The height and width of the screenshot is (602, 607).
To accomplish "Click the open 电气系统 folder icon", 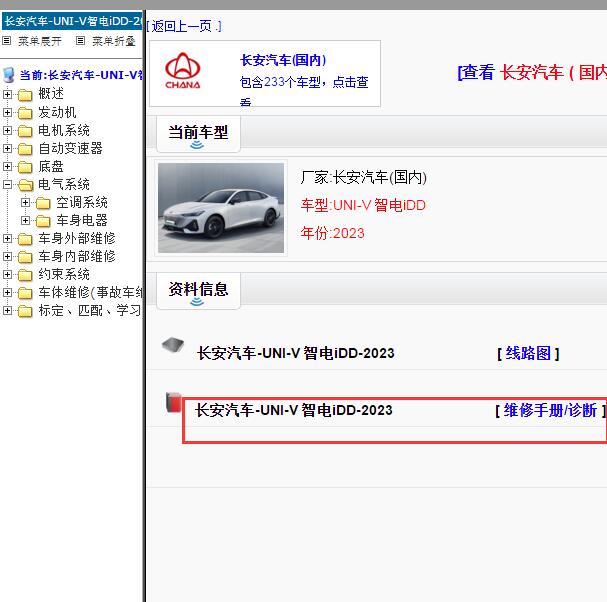I will [x=26, y=185].
